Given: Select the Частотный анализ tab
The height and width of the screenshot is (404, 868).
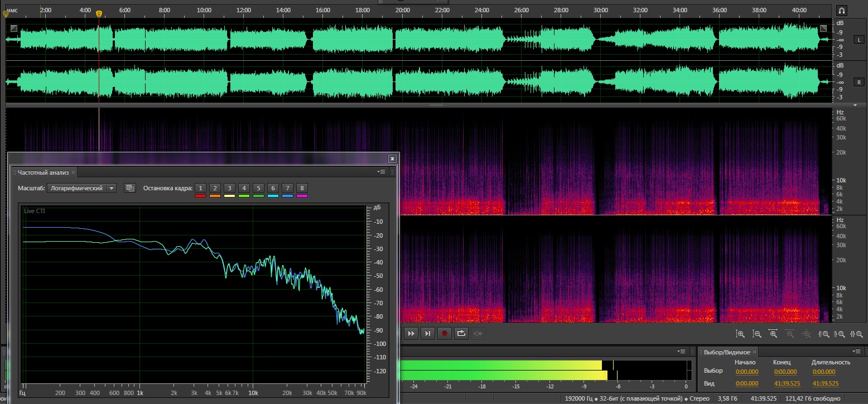Looking at the screenshot, I should (x=44, y=172).
